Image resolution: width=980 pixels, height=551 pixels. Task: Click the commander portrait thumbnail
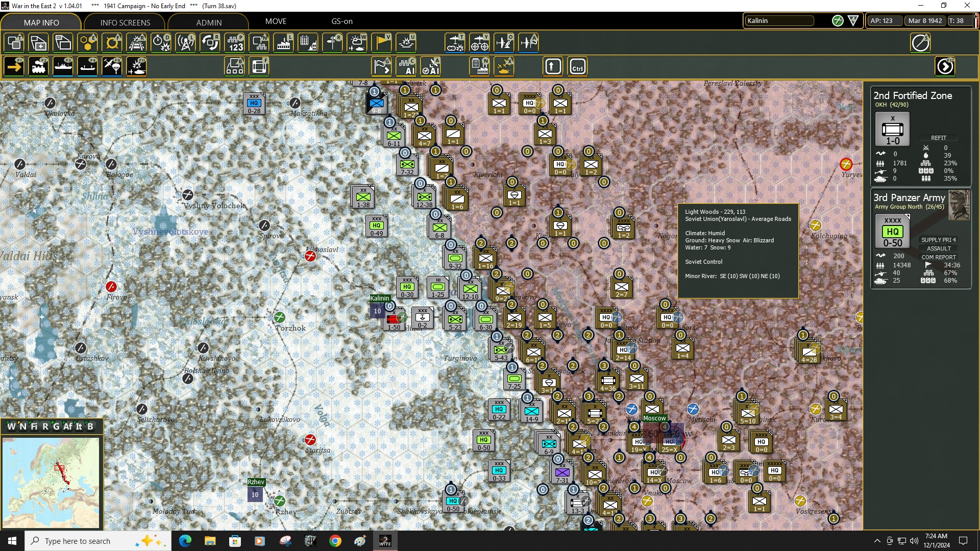click(x=959, y=205)
